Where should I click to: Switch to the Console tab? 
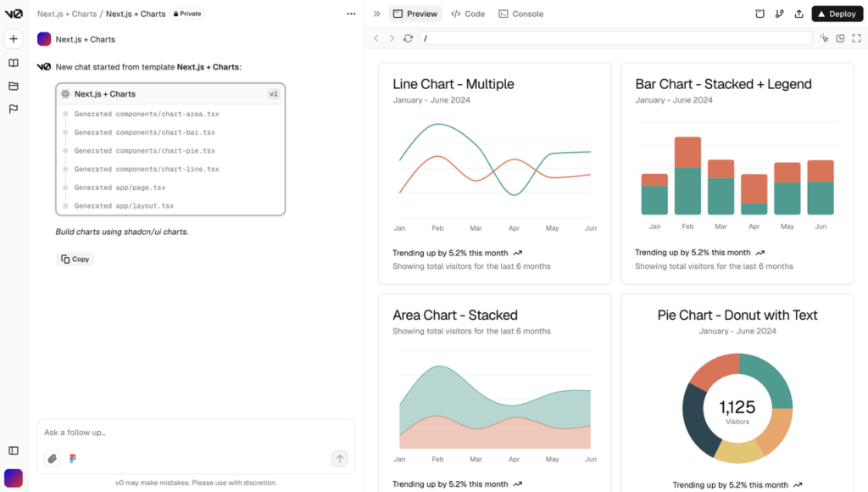tap(521, 14)
